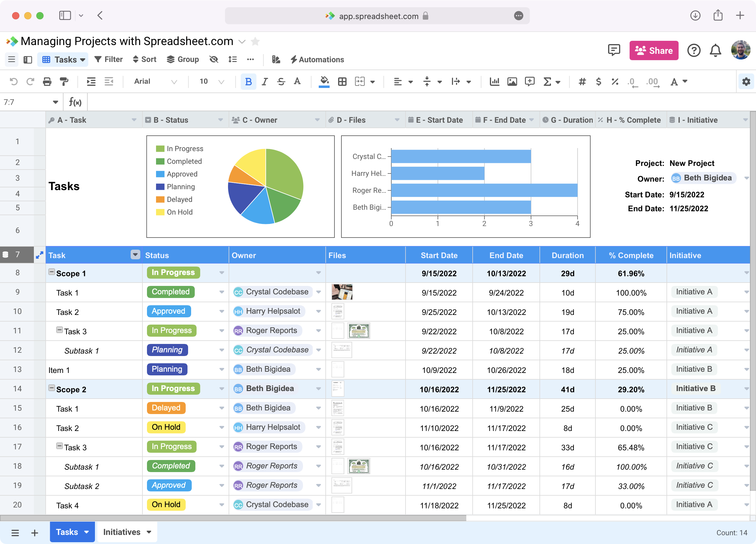
Task: Insert a comment
Action: click(x=530, y=82)
